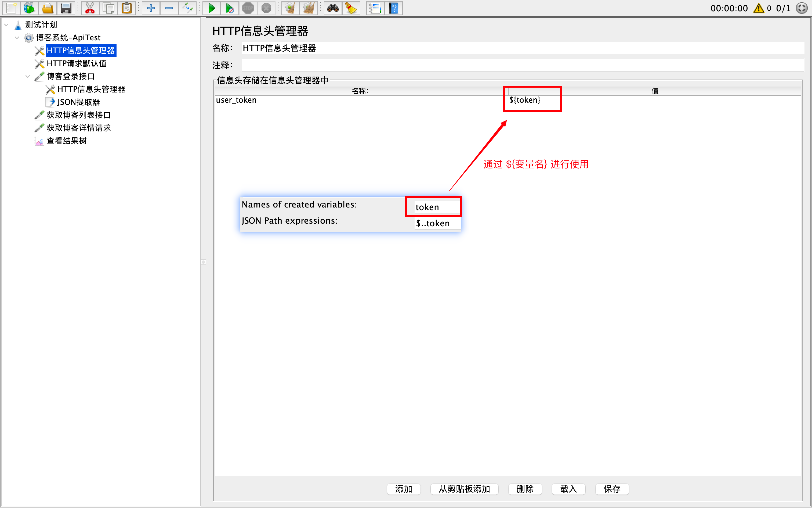Click the 值 column header
The height and width of the screenshot is (508, 812).
654,91
